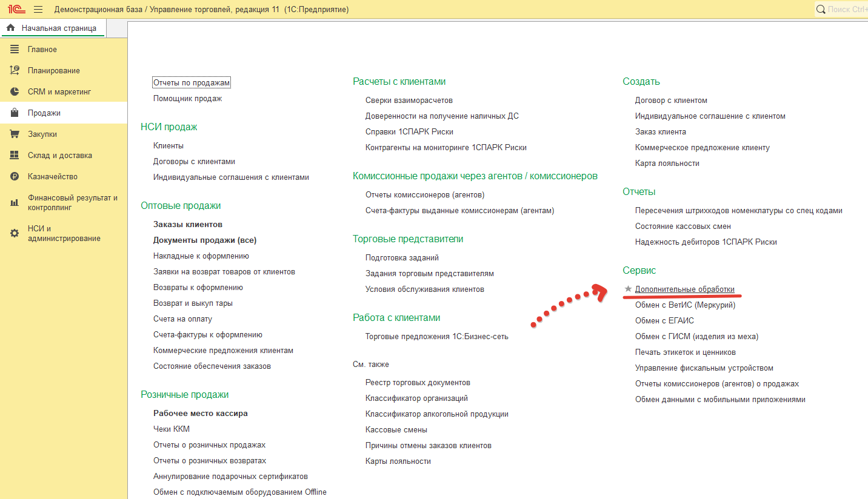Open Рабочее место кассира
The image size is (868, 499).
coord(200,414)
